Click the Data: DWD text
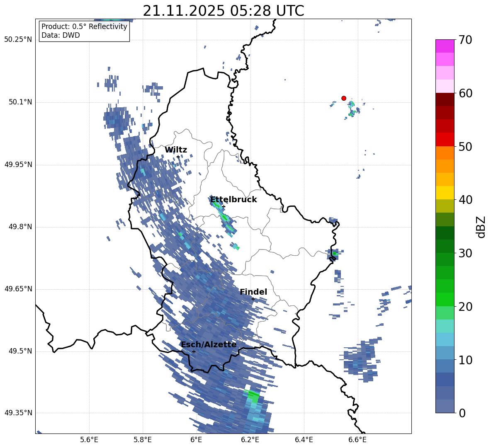This screenshot has width=491, height=448. pos(61,35)
